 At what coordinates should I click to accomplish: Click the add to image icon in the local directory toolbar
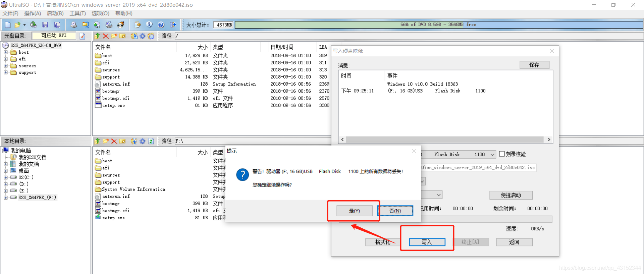coord(134,141)
